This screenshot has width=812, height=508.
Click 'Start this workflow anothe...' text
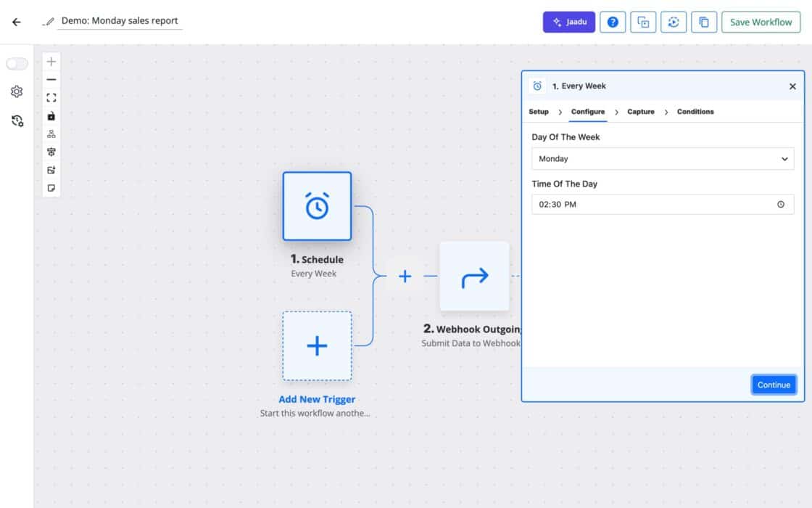(315, 413)
